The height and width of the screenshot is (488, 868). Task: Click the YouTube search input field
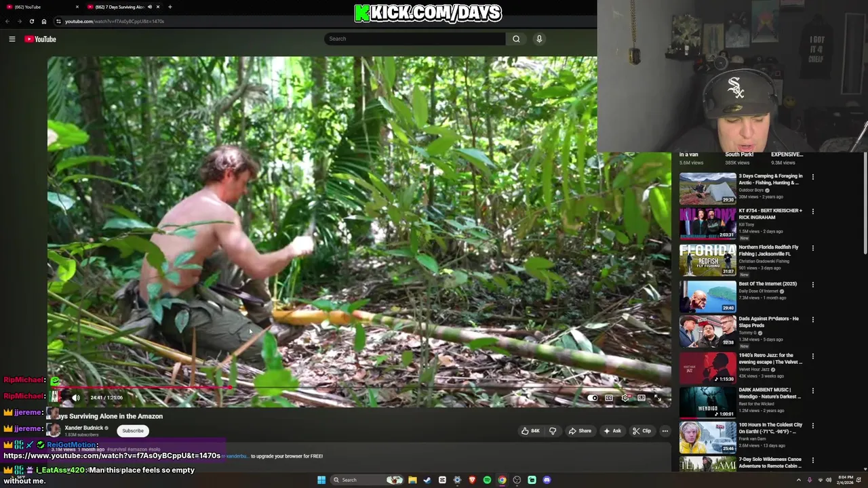tap(414, 39)
